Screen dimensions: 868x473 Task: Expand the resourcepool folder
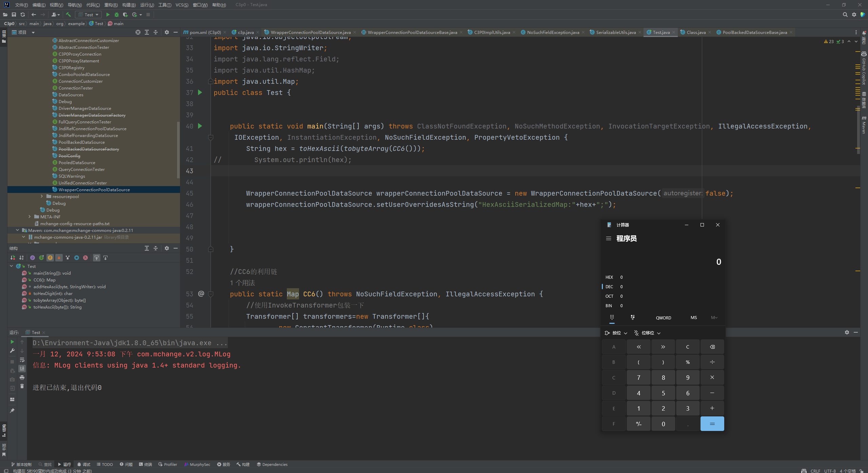coord(42,196)
